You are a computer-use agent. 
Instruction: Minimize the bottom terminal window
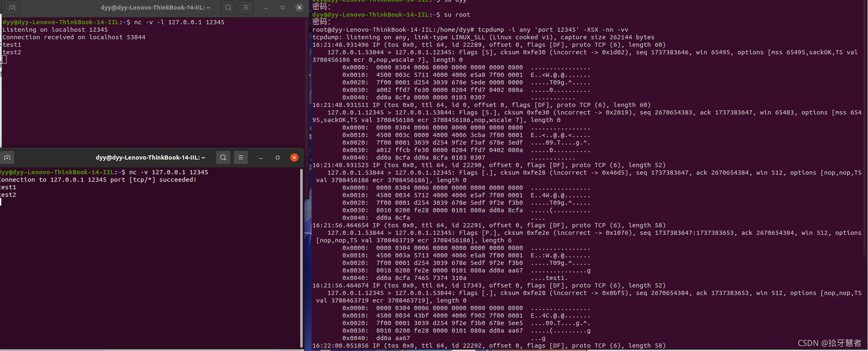(x=261, y=158)
